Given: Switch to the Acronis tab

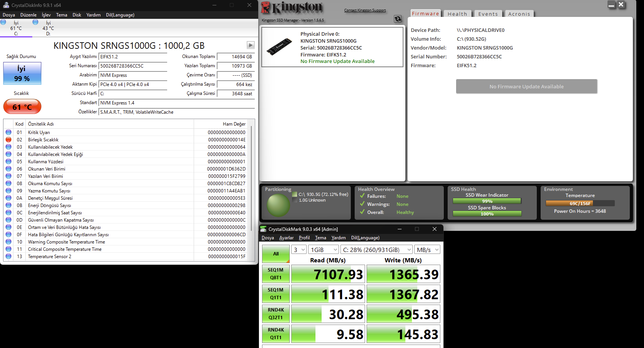Looking at the screenshot, I should point(519,14).
